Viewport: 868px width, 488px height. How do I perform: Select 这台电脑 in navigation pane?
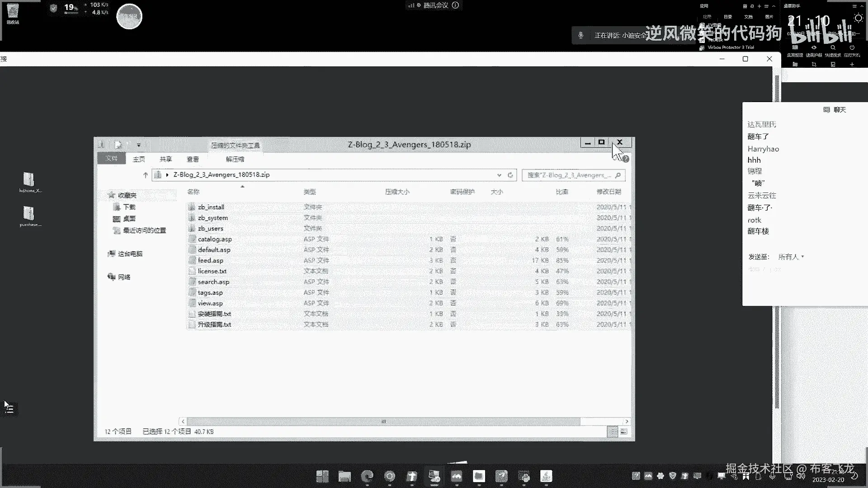[x=130, y=254]
